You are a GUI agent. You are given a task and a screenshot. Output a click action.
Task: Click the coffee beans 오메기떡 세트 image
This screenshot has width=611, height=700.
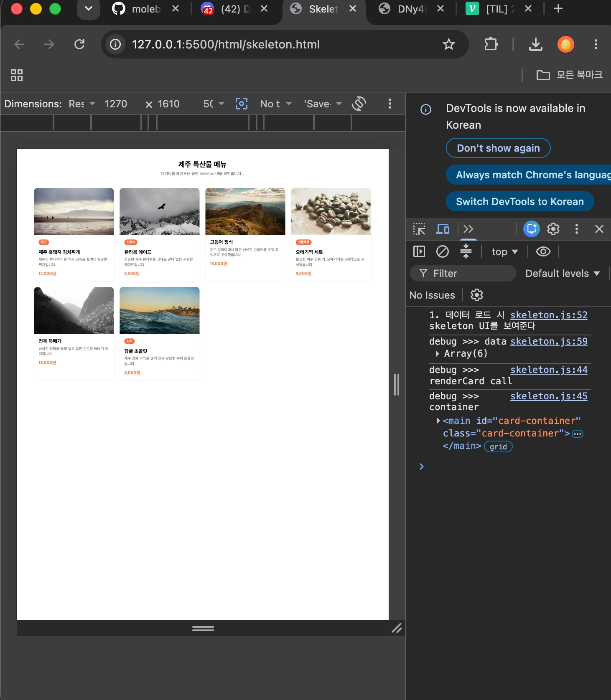click(x=331, y=211)
